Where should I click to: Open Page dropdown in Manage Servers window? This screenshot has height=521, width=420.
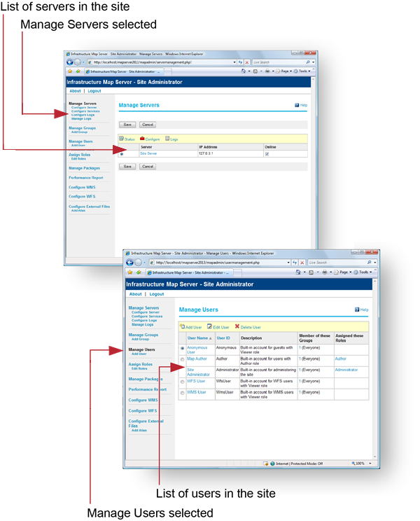284,71
